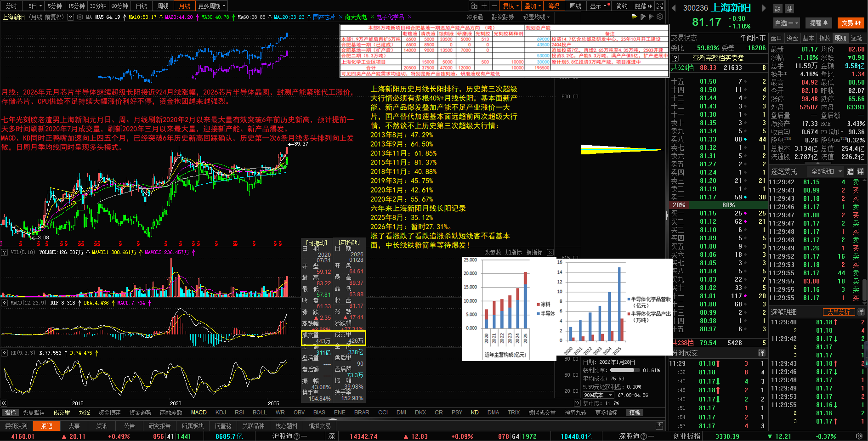The height and width of the screenshot is (441, 868).
Task: Click the export icon at bottom tab bar
Action: tap(659, 426)
